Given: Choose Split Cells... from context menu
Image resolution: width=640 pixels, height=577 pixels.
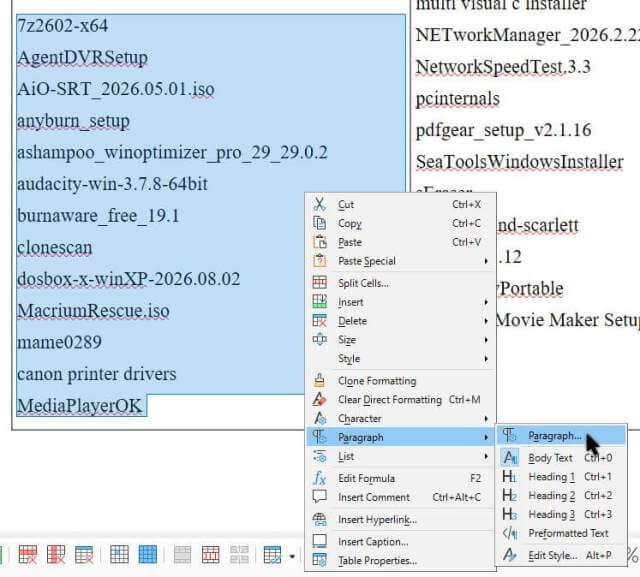Looking at the screenshot, I should tap(401, 283).
